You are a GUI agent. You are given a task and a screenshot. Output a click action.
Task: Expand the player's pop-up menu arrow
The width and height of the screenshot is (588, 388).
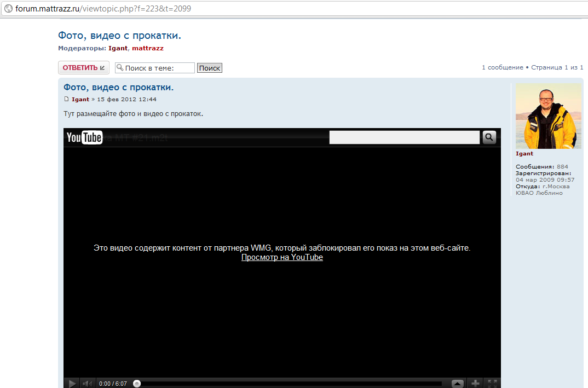[x=458, y=384]
